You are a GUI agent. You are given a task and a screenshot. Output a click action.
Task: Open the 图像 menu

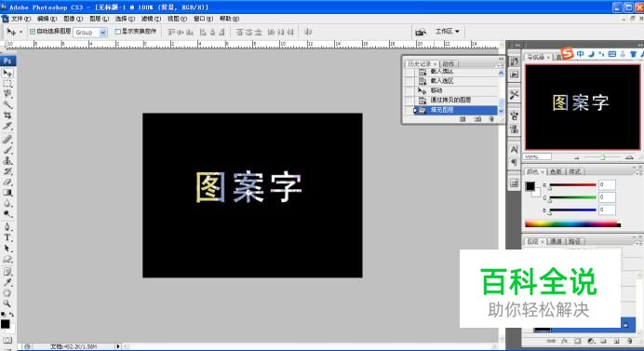pyautogui.click(x=74, y=19)
